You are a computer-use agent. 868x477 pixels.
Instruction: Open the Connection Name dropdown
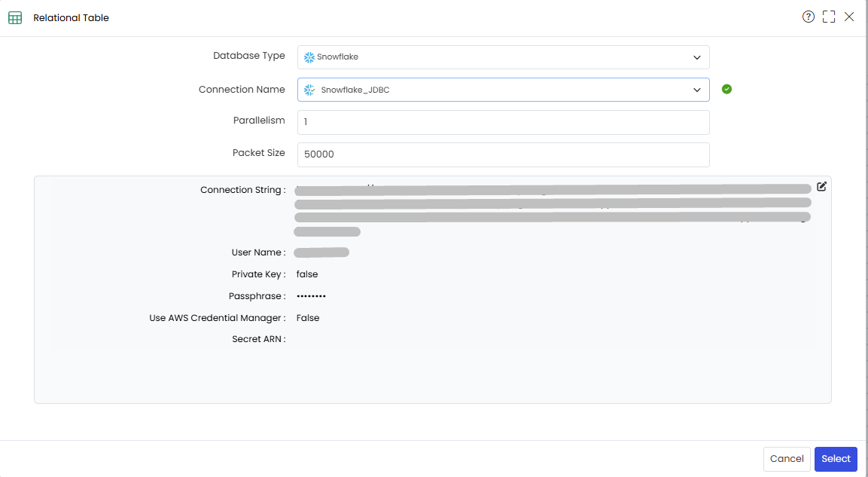tap(503, 90)
